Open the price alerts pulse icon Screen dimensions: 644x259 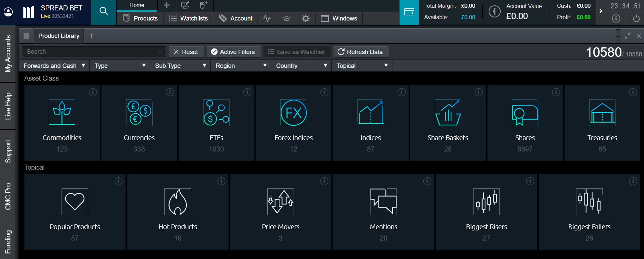267,18
